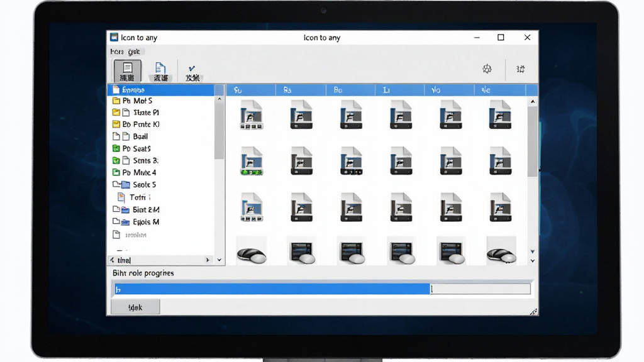Open the Fore menu
Screen dimensions: 644x362
pyautogui.click(x=116, y=52)
